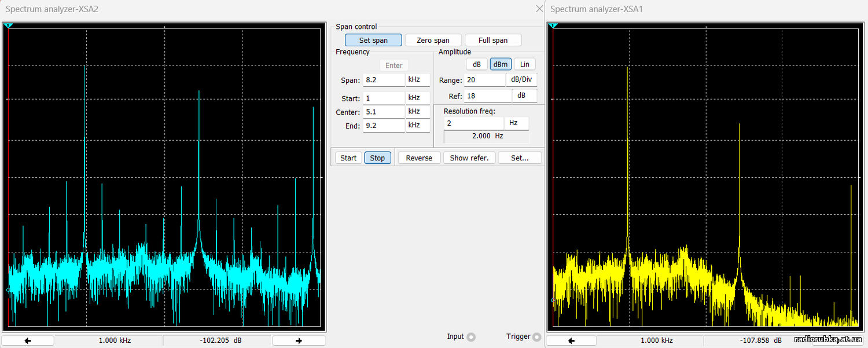Click the Show refer. button
The height and width of the screenshot is (348, 868).
pyautogui.click(x=469, y=157)
